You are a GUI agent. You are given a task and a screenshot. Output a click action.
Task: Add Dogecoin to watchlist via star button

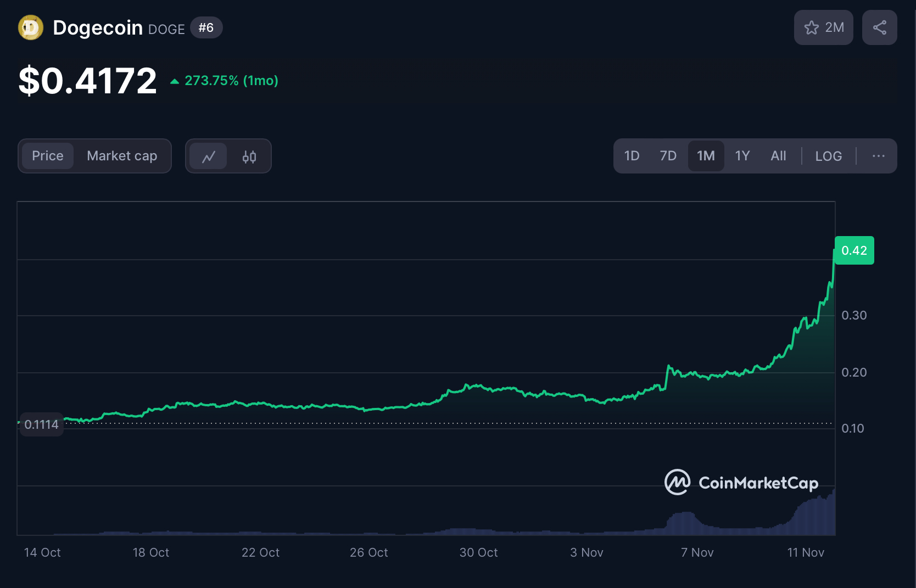pos(823,27)
